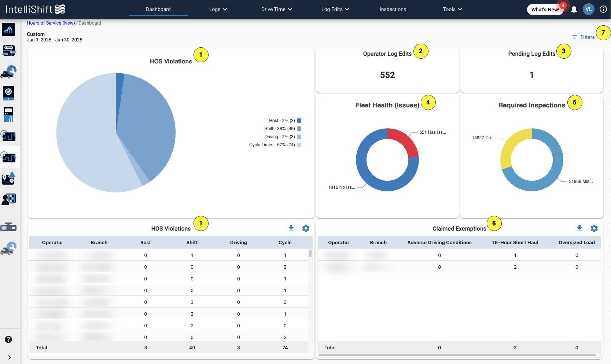The width and height of the screenshot is (611, 364).
Task: Open the tablet checkmark inspections icon
Action: coord(8,93)
